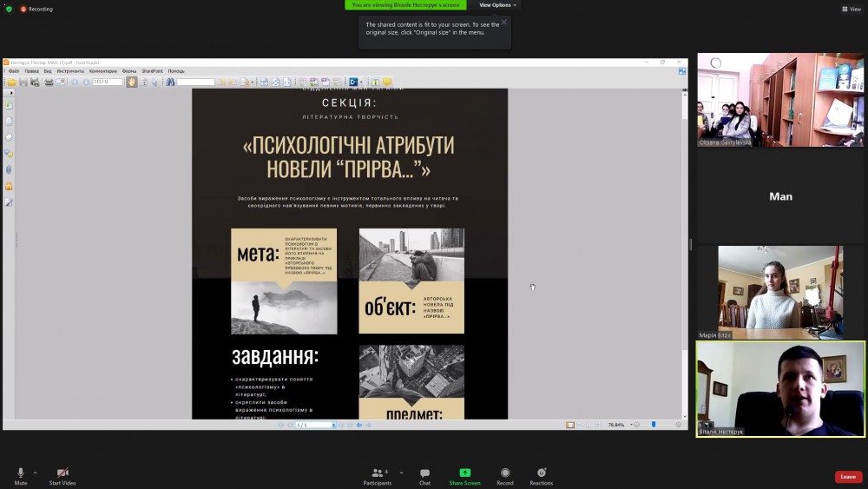The height and width of the screenshot is (489, 868).
Task: Expand audio options arrow next to Mute
Action: pyautogui.click(x=36, y=472)
